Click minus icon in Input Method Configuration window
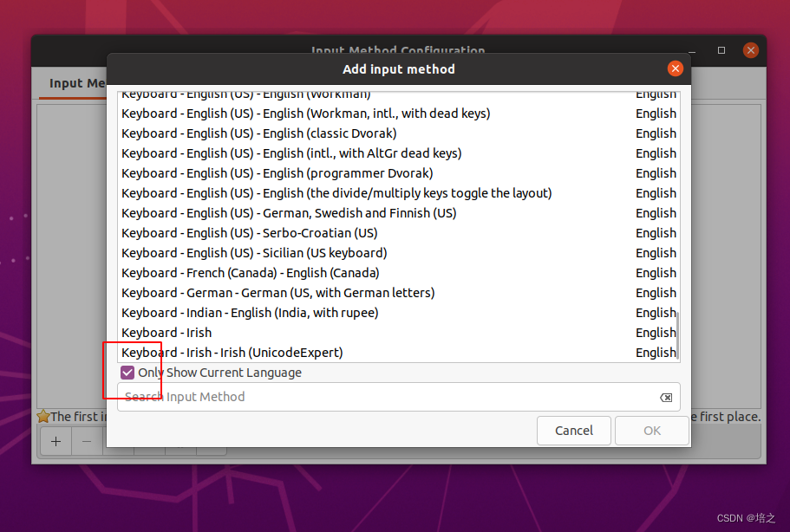The width and height of the screenshot is (790, 532). [x=87, y=441]
